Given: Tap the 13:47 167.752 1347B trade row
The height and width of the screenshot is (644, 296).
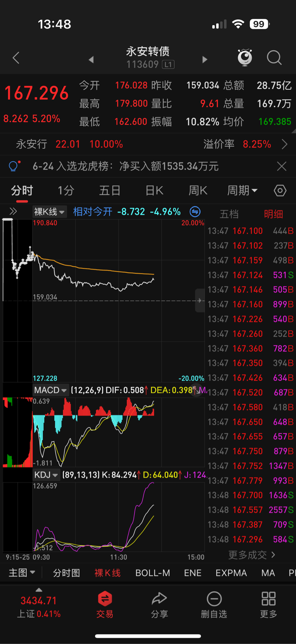Looking at the screenshot, I should tap(251, 466).
